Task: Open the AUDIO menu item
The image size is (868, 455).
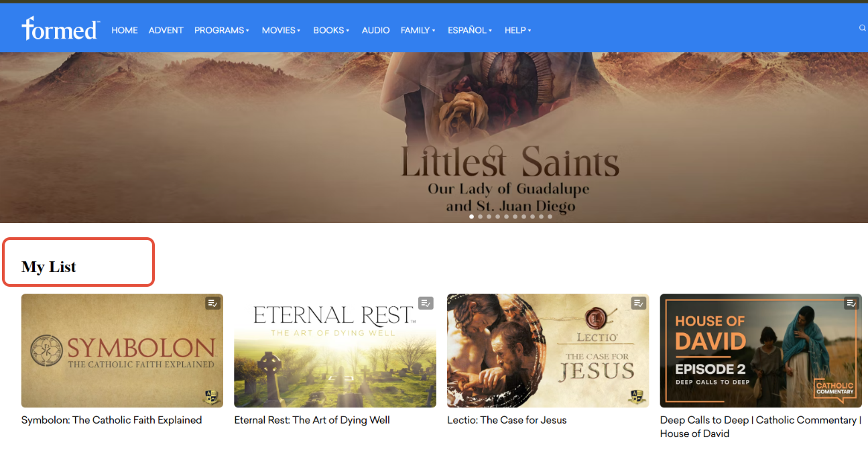Action: (376, 30)
